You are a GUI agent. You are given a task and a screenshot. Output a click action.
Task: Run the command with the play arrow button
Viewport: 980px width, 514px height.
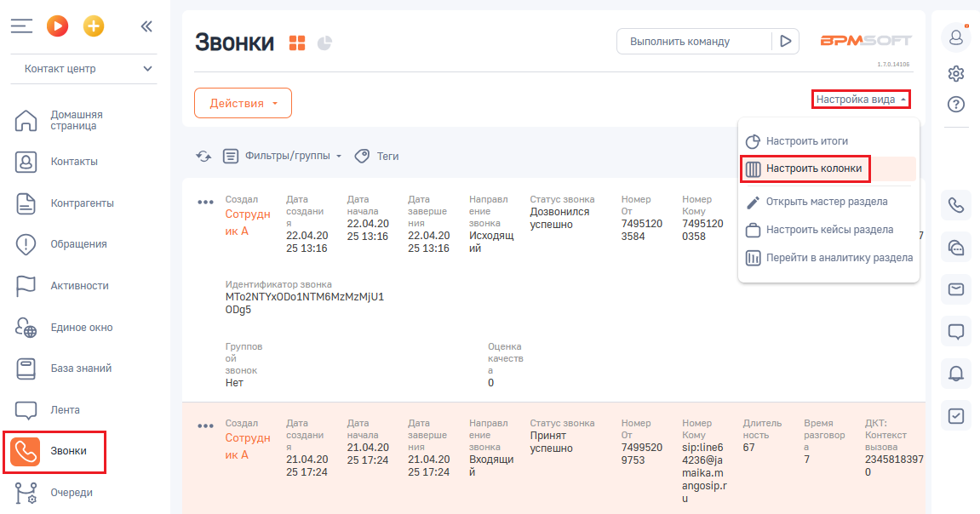[786, 41]
